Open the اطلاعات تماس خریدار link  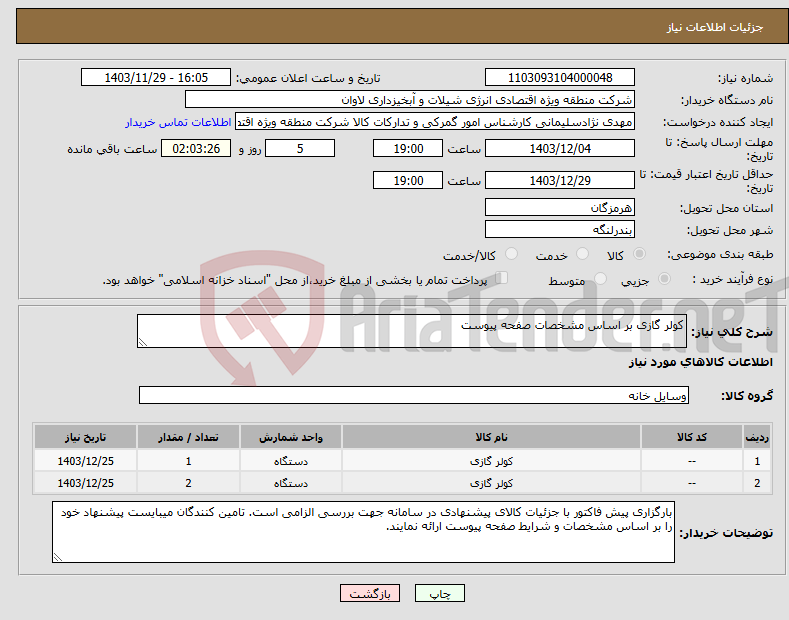coord(178,122)
